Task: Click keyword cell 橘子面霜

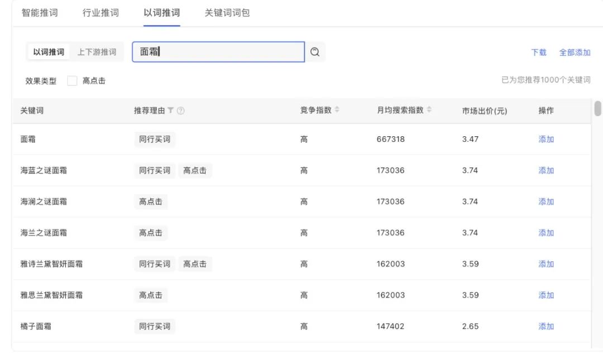Action: click(36, 327)
